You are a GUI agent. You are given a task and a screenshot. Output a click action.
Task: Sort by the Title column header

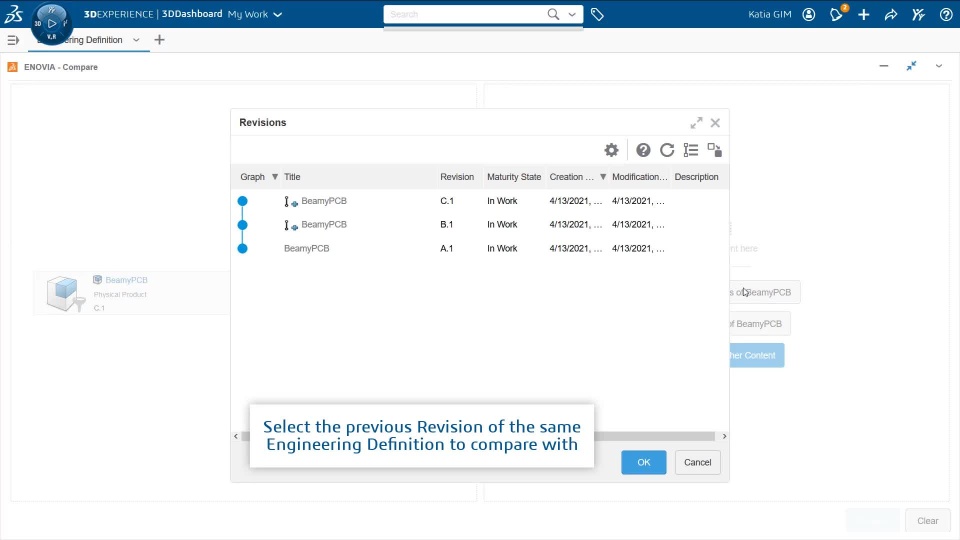292,177
